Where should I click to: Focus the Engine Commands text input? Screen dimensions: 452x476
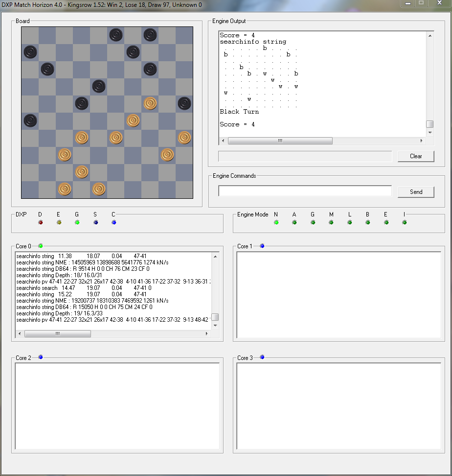pos(305,191)
